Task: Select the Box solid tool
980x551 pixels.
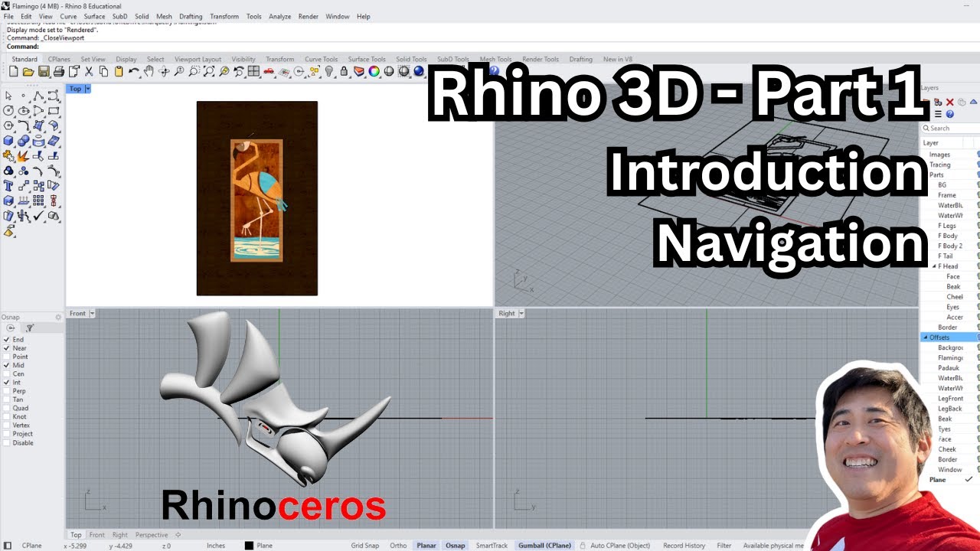Action: 8,141
